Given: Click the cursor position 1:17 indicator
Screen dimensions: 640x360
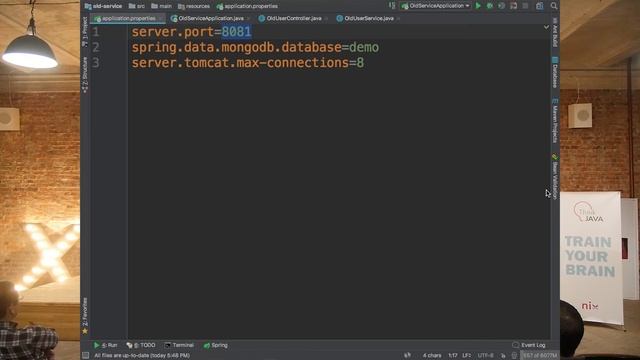Looking at the screenshot, I should (x=453, y=356).
